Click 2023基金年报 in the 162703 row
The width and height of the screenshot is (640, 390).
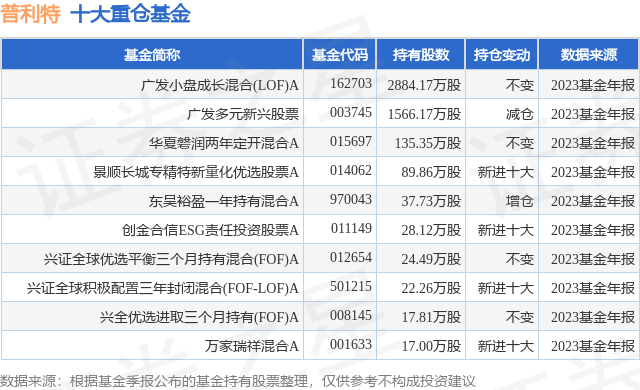593,85
